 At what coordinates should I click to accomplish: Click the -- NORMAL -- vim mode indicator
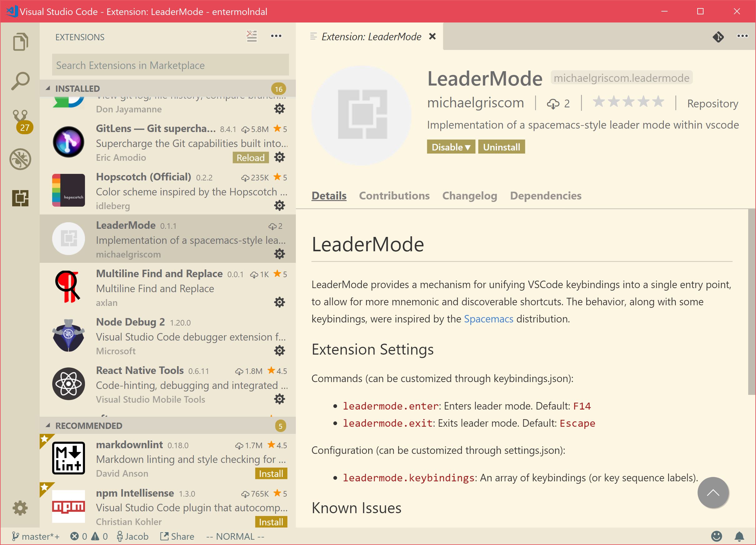point(235,536)
